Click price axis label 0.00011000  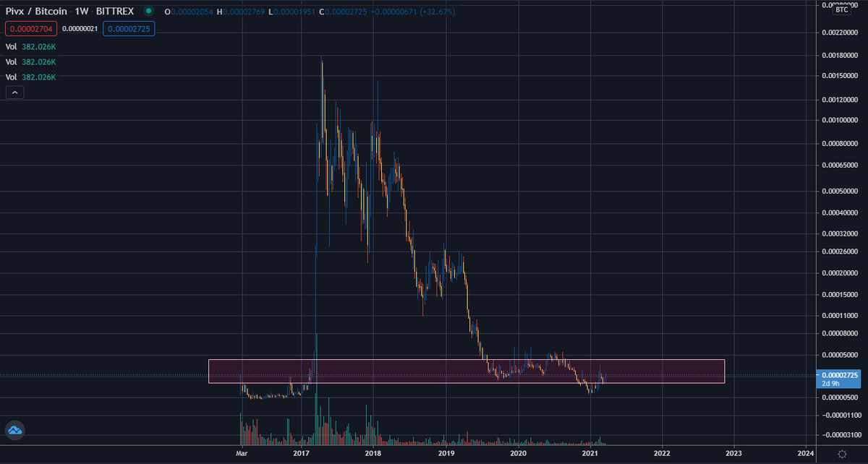(x=841, y=315)
